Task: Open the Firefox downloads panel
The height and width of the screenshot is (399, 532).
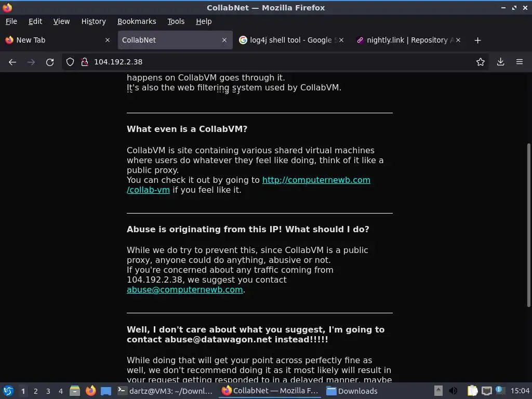Action: click(500, 62)
